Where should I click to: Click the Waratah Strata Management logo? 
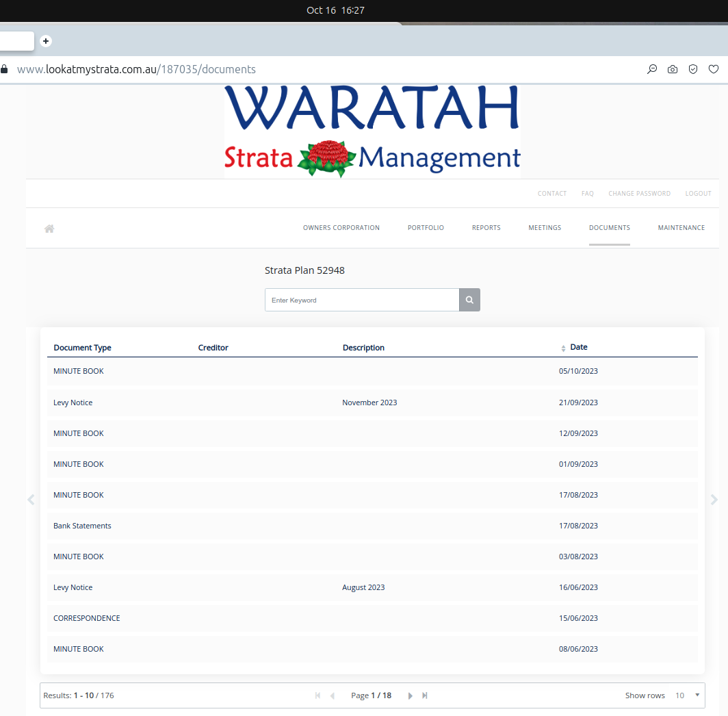(372, 131)
